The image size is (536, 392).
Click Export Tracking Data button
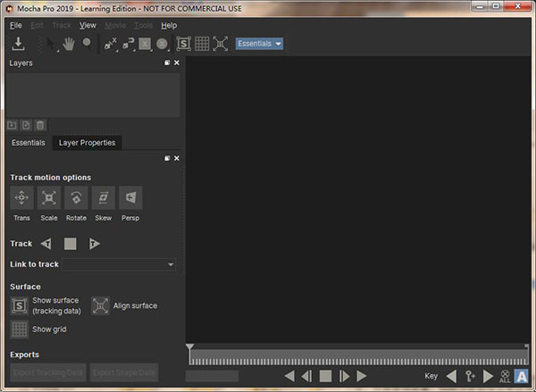(x=48, y=372)
